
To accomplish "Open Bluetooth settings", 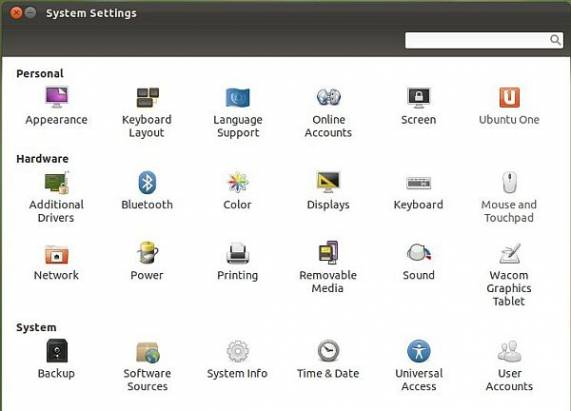I will point(147,190).
